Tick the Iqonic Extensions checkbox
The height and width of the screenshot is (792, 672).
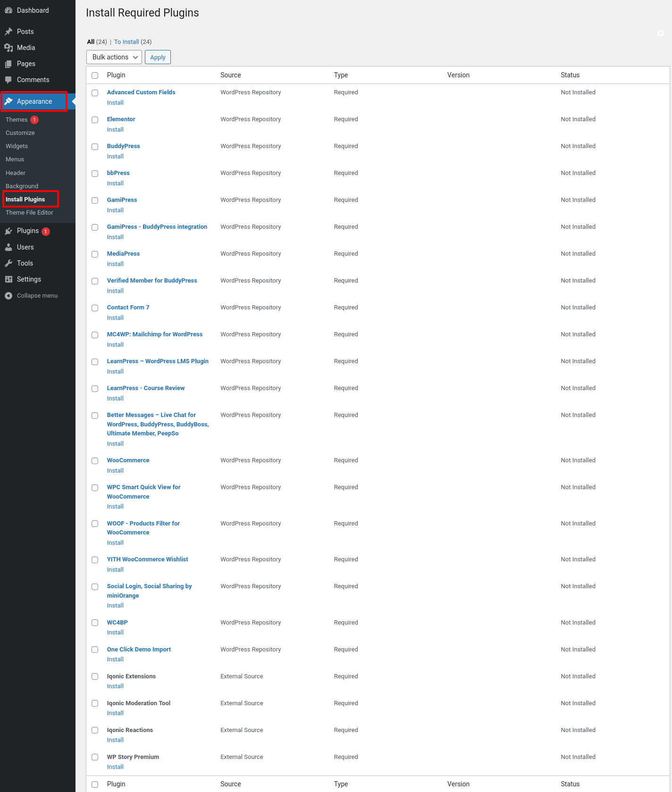click(x=95, y=677)
